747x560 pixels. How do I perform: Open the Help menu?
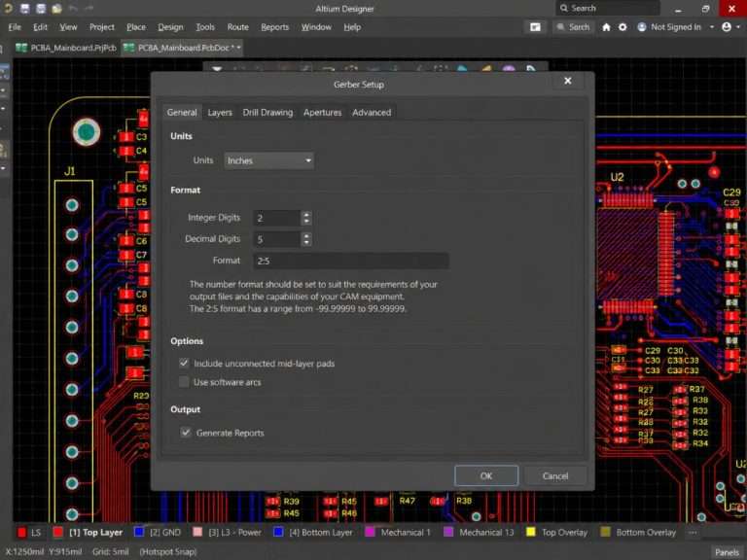click(x=352, y=27)
